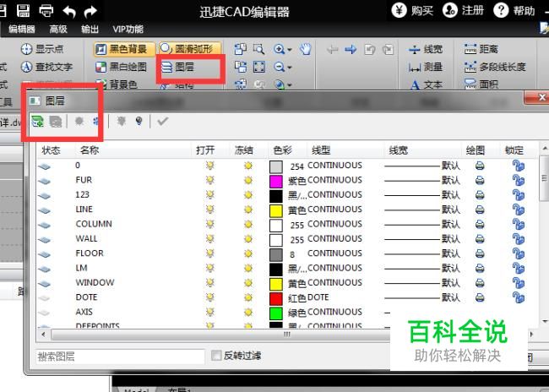Expand the third zoom options dropdown arrow
This screenshot has width=549, height=392.
[x=290, y=84]
